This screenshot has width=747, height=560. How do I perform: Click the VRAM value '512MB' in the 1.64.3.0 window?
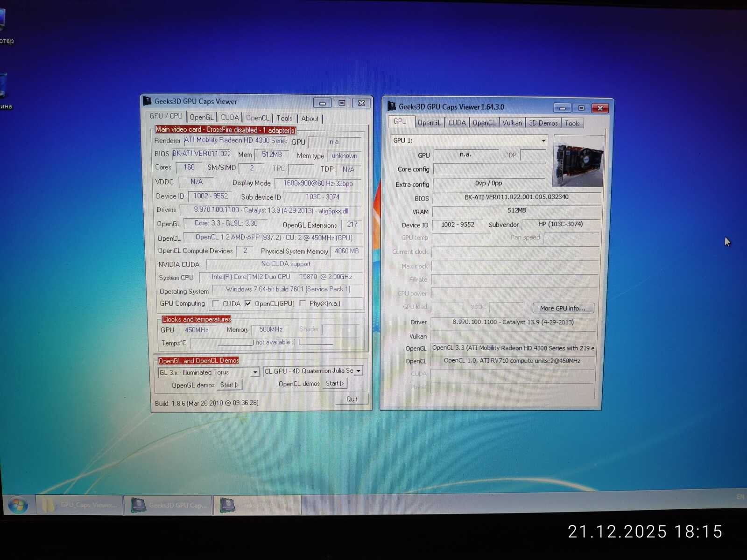pyautogui.click(x=516, y=210)
